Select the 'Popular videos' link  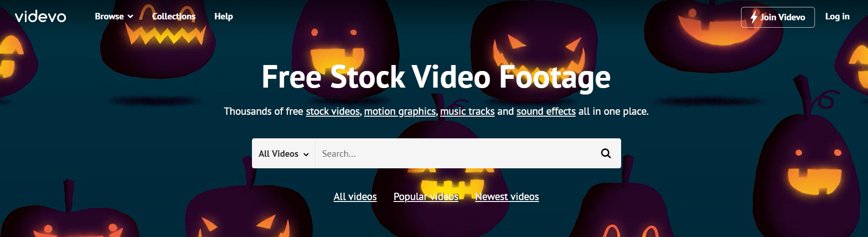[426, 196]
